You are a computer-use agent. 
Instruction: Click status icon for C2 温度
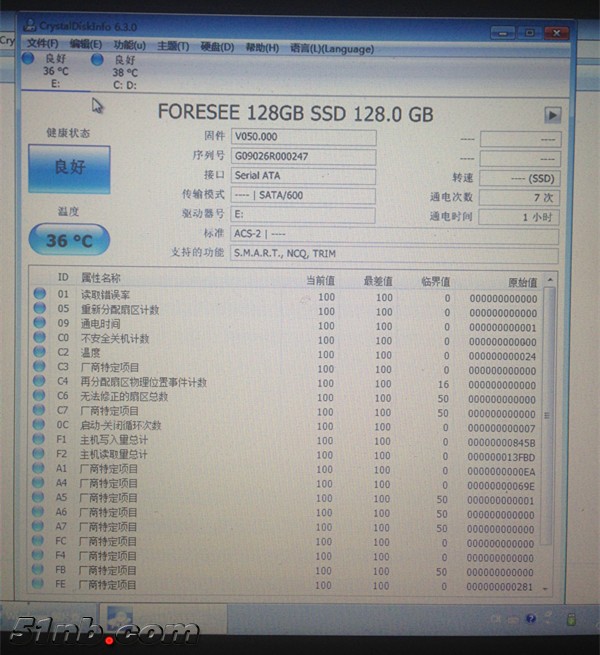point(39,351)
